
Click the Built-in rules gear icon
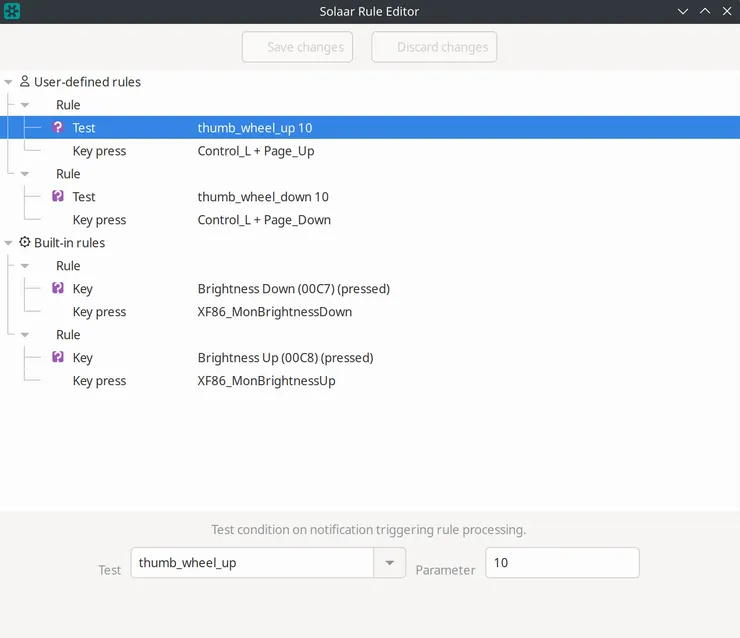click(x=25, y=242)
